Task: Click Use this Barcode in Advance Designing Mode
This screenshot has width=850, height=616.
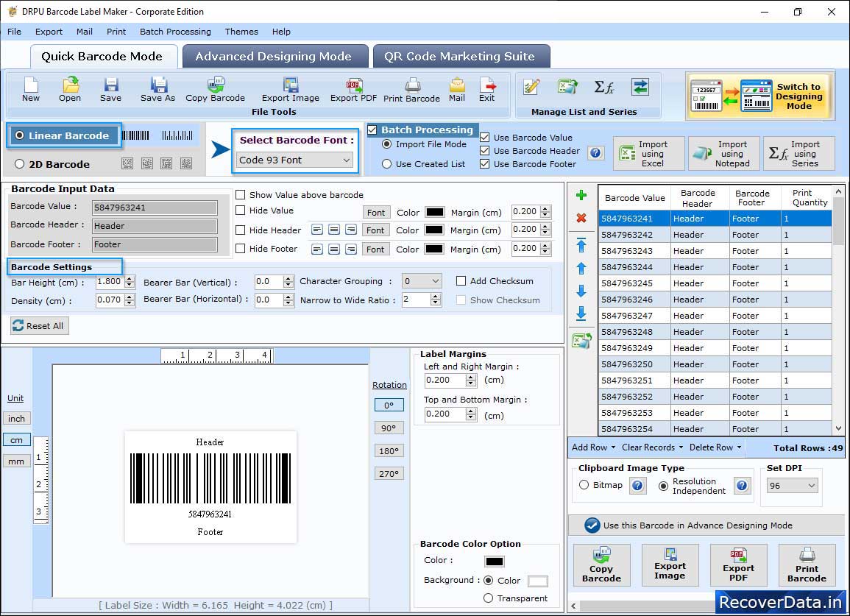Action: click(706, 525)
